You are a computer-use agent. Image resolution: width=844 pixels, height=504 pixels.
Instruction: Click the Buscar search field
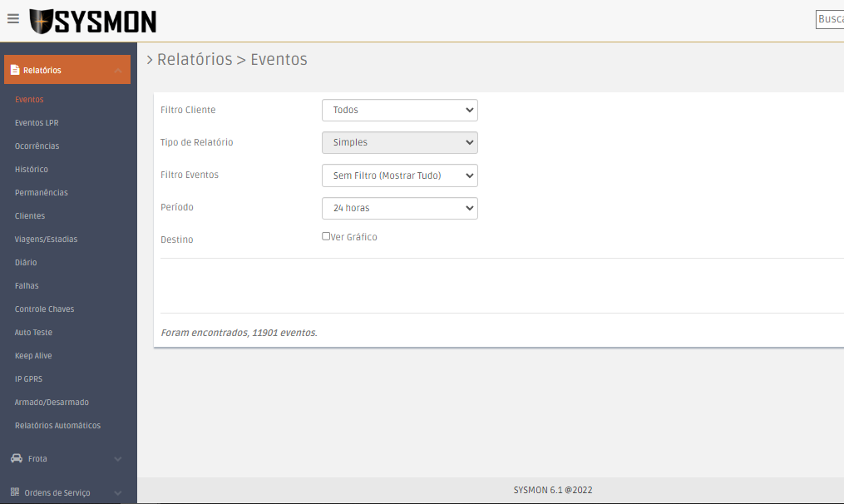(829, 19)
